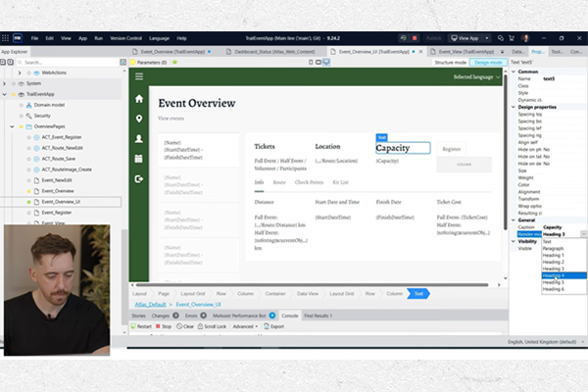Image resolution: width=588 pixels, height=392 pixels.
Task: Collapse the OverviewPages folder
Action: tap(12, 126)
